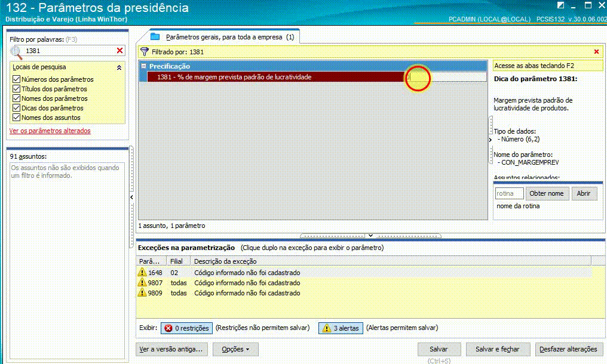This screenshot has width=607, height=364.
Task: Collapse the left panel with splitter arrow
Action: 131,198
